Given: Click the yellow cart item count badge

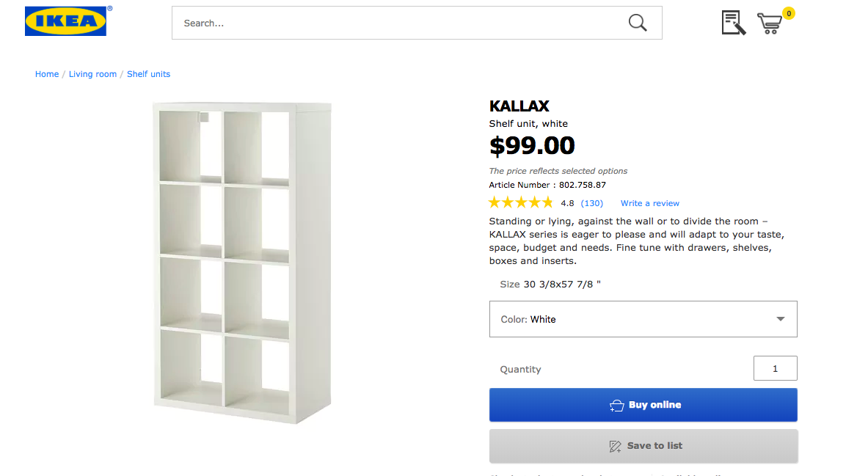Looking at the screenshot, I should pos(788,13).
